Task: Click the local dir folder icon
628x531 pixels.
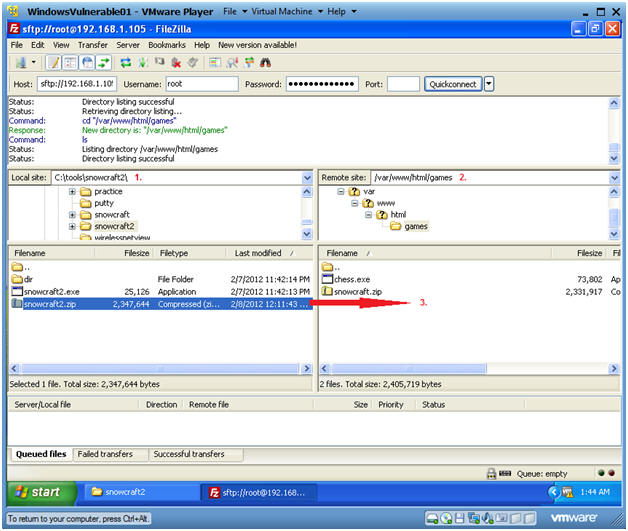Action: (x=17, y=279)
